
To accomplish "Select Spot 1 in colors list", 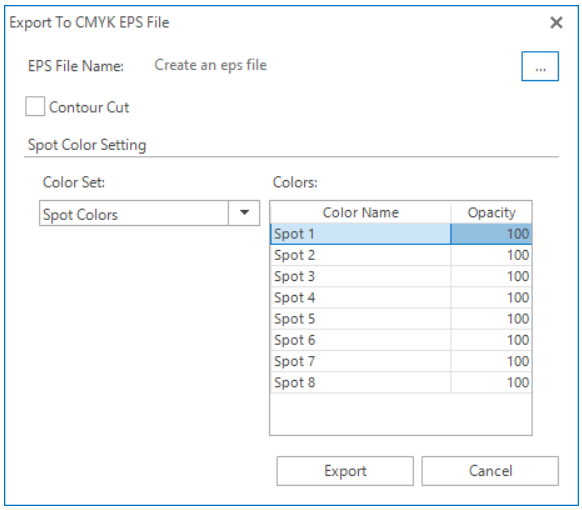I will point(360,234).
